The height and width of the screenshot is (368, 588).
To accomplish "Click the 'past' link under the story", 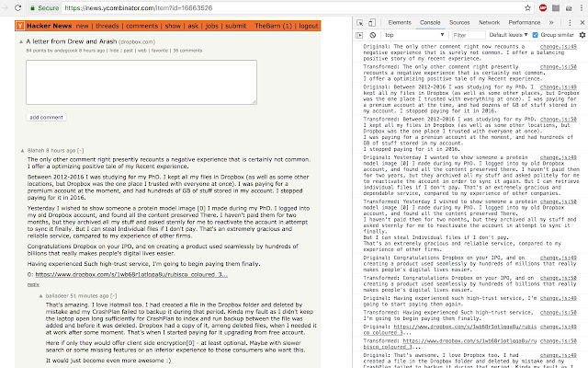I will (129, 51).
